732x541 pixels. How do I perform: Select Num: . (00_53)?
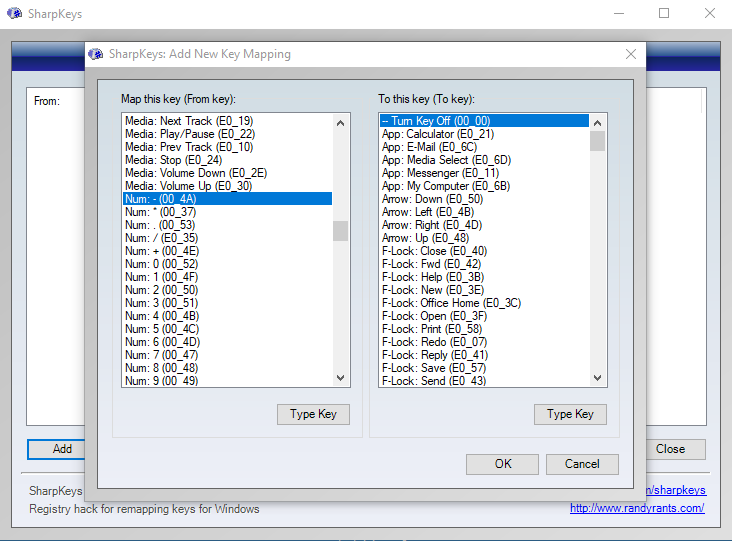(x=227, y=225)
